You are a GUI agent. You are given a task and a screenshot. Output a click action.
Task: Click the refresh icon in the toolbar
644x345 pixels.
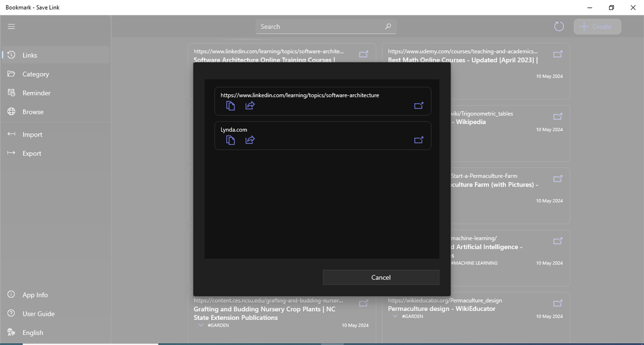point(558,26)
